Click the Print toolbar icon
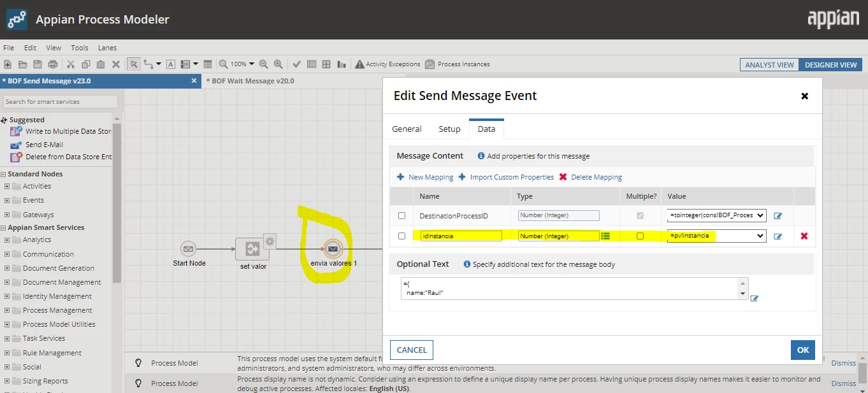The height and width of the screenshot is (393, 868). click(x=53, y=64)
